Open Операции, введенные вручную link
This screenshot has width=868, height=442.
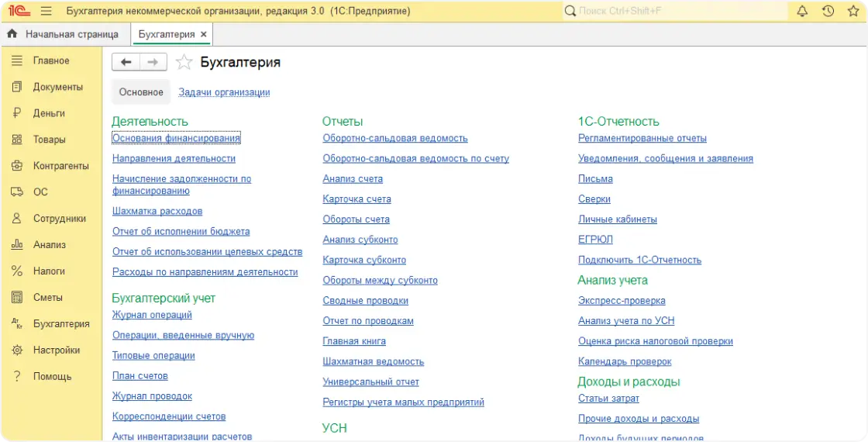pos(183,336)
